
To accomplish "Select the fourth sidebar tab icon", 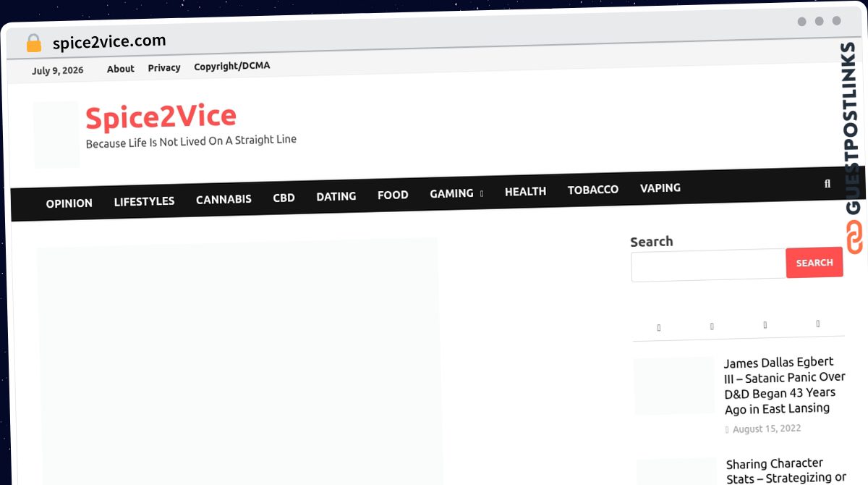I will click(x=818, y=324).
